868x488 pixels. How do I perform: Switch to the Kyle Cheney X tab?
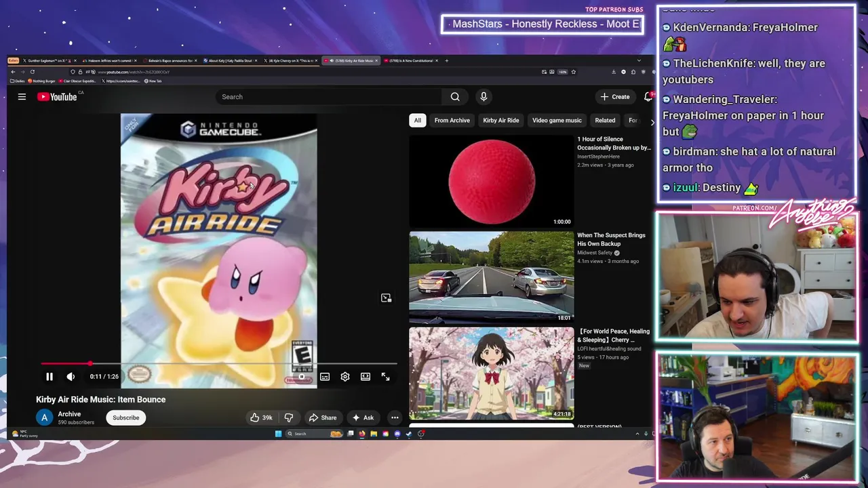click(292, 60)
